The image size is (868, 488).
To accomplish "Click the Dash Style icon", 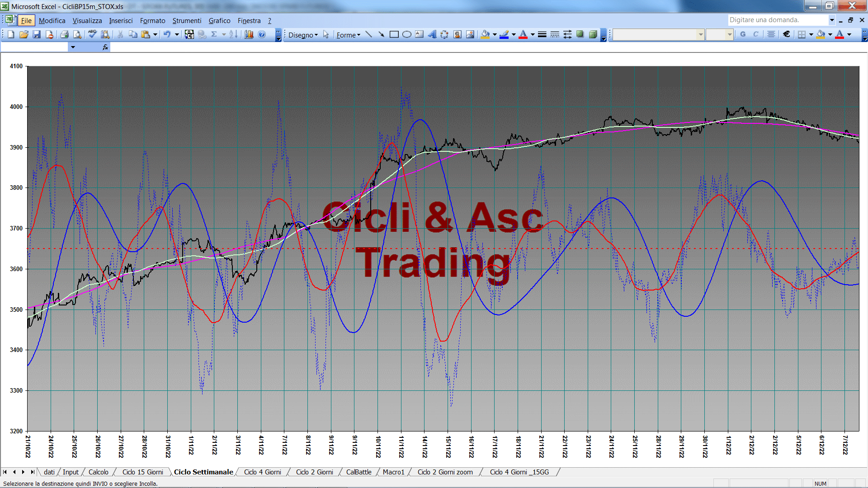I will (x=555, y=34).
